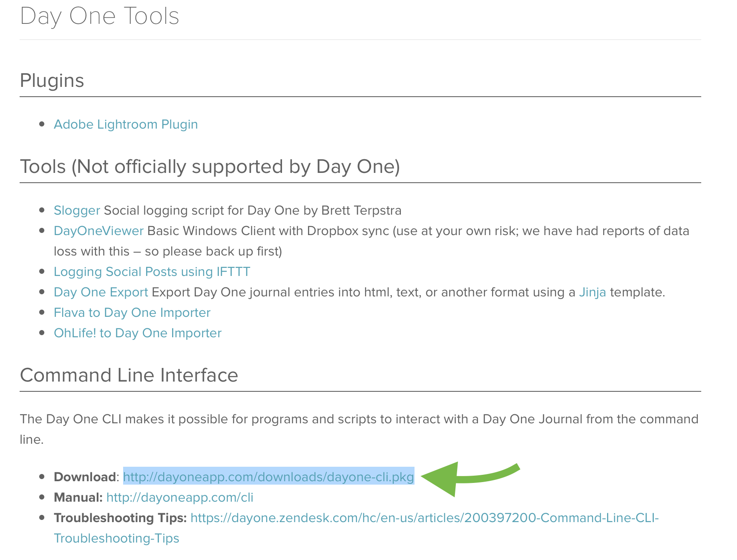Click the Day One Tools page title
This screenshot has height=560, width=737.
pyautogui.click(x=99, y=17)
